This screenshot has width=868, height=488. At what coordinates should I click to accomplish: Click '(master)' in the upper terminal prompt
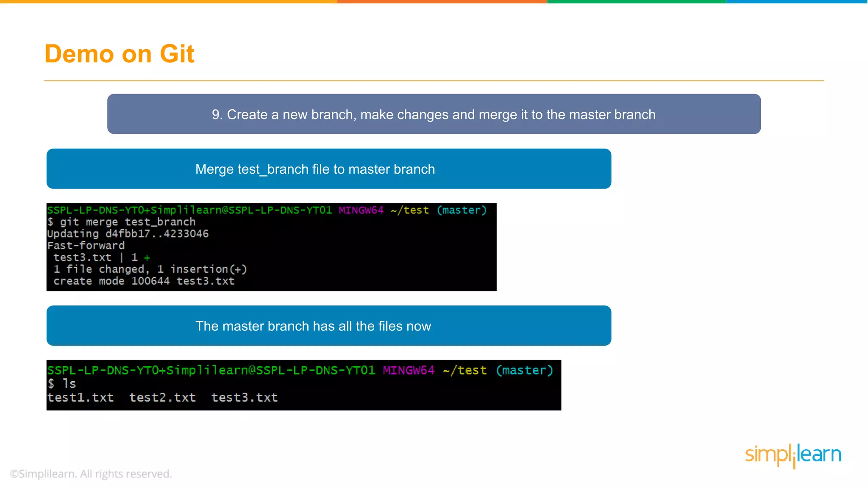(462, 210)
